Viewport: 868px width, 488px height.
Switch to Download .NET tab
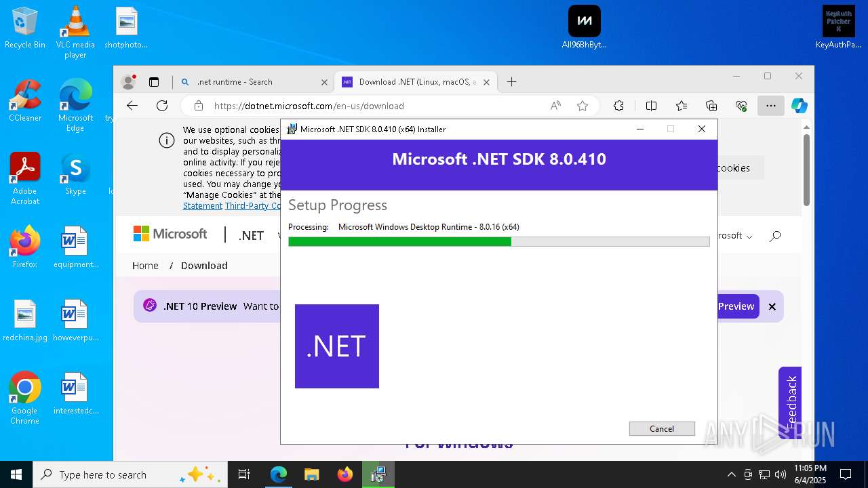(x=416, y=82)
